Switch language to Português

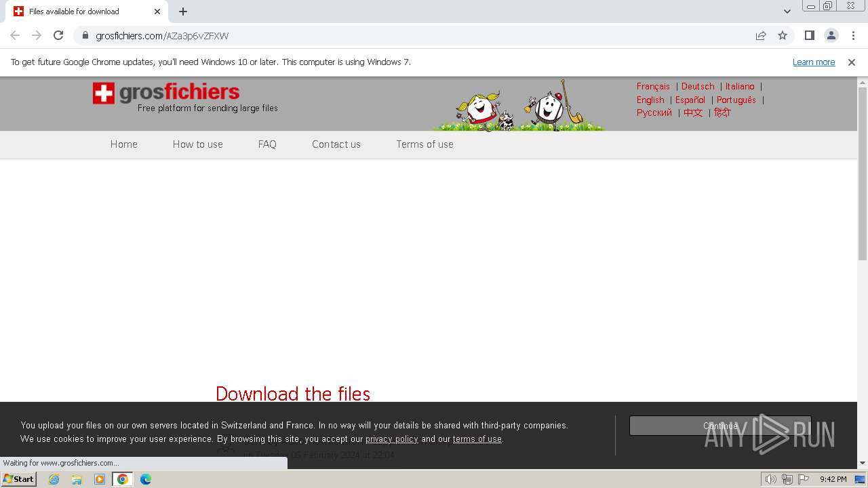click(x=736, y=100)
